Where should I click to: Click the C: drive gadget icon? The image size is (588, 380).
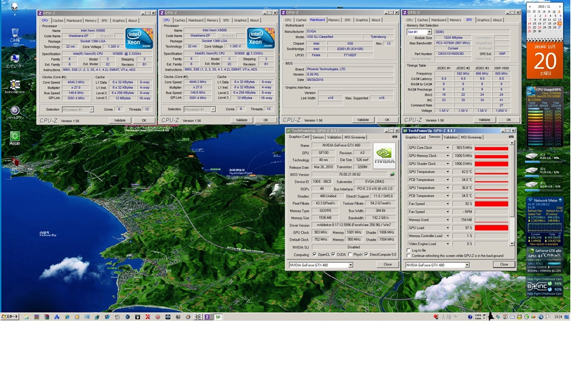pyautogui.click(x=531, y=156)
